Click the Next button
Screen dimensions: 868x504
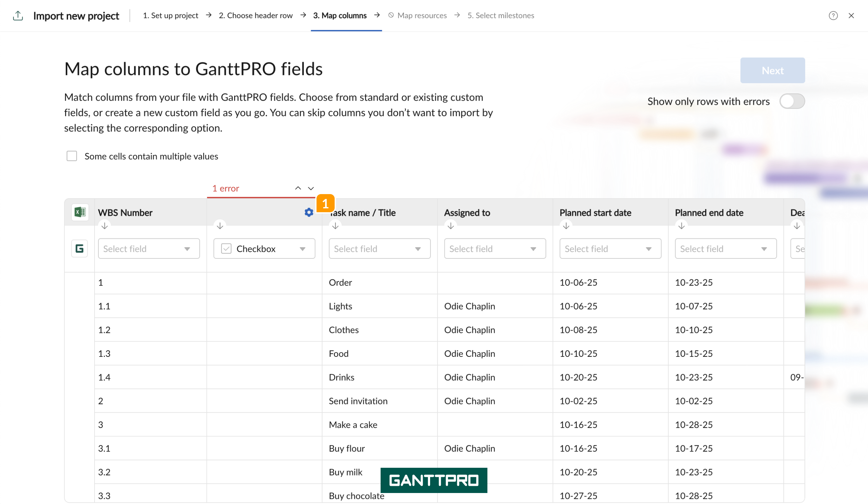pos(773,70)
